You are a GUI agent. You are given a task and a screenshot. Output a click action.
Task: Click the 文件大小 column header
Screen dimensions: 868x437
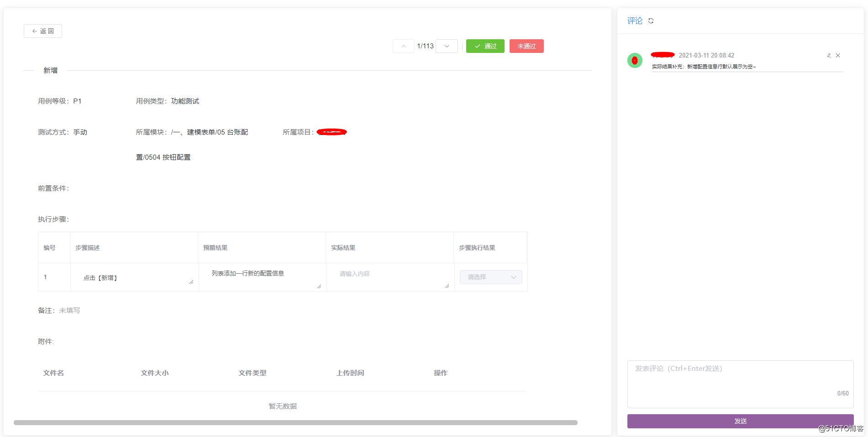pos(155,373)
